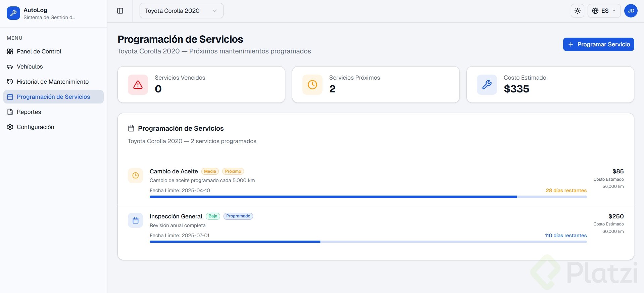The image size is (644, 293).
Task: Select the Programación de Servicios calendar icon
Action: (10, 97)
